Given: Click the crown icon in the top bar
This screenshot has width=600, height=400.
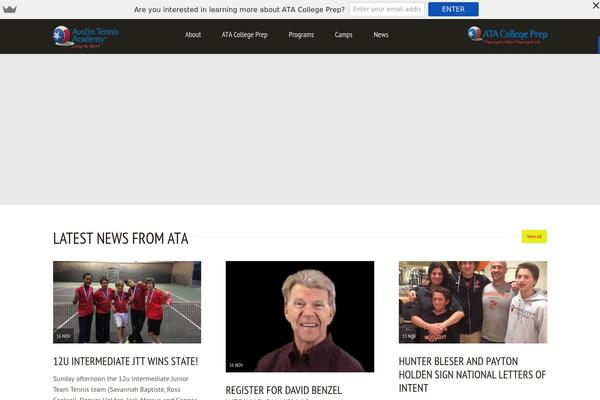Looking at the screenshot, I should coord(9,9).
